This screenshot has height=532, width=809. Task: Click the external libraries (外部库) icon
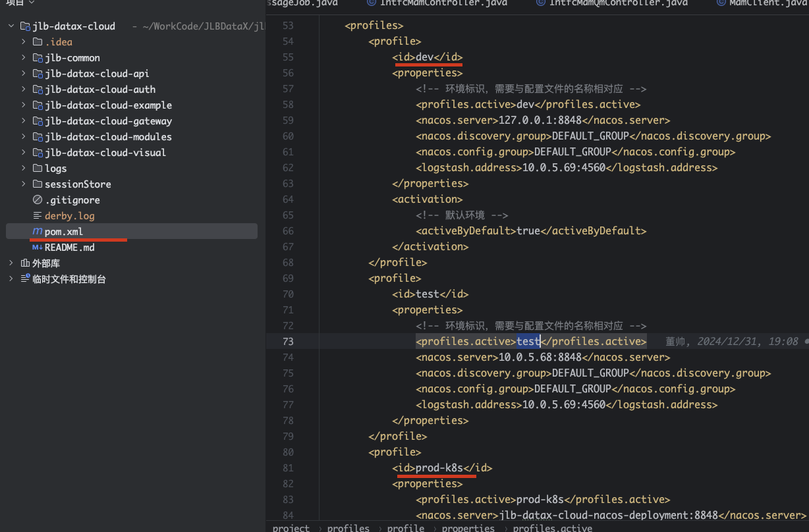pyautogui.click(x=25, y=263)
